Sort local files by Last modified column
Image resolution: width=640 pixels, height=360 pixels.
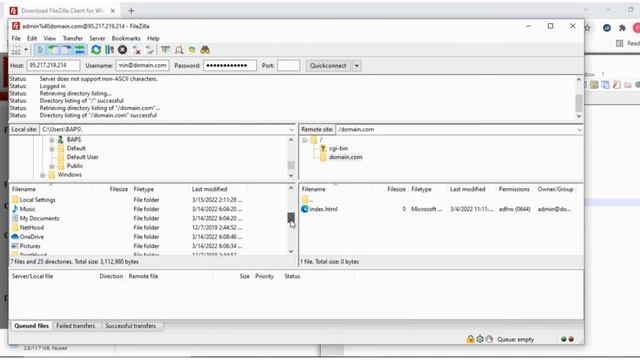pos(218,189)
